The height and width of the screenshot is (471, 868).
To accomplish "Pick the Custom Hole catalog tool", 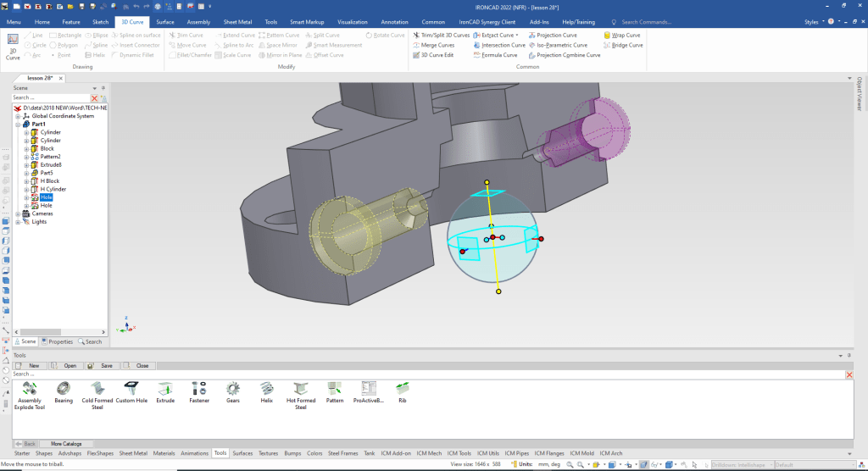I will (x=131, y=389).
